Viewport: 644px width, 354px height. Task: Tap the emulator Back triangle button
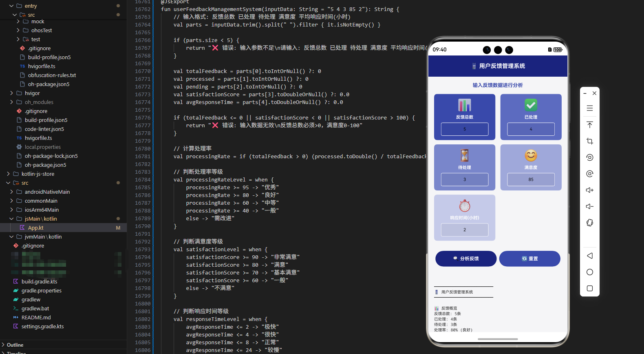tap(589, 256)
